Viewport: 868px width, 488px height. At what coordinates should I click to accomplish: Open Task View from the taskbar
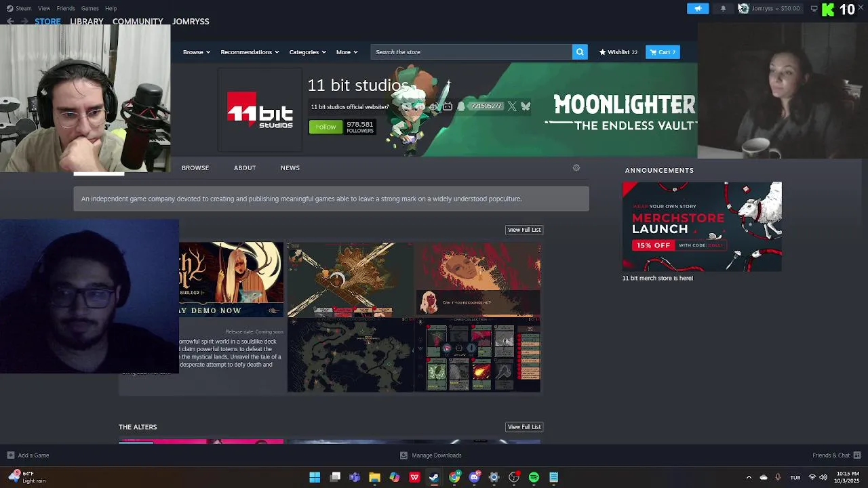[335, 477]
